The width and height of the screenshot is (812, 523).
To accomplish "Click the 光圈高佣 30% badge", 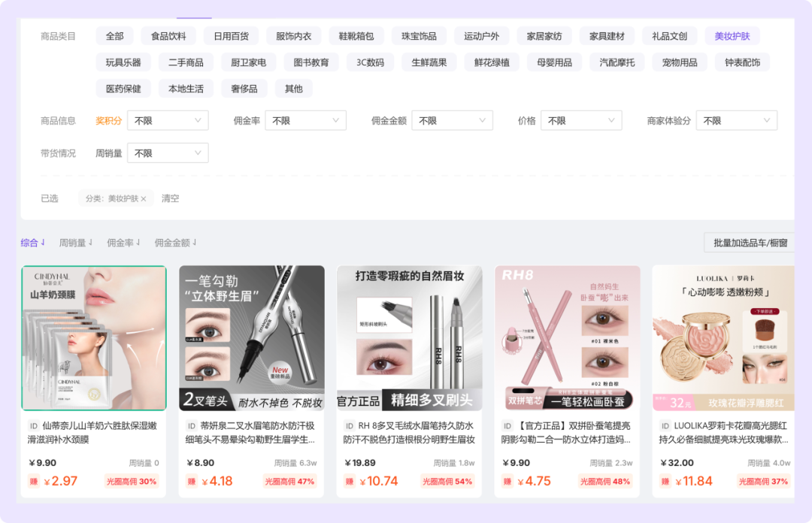I will point(132,482).
